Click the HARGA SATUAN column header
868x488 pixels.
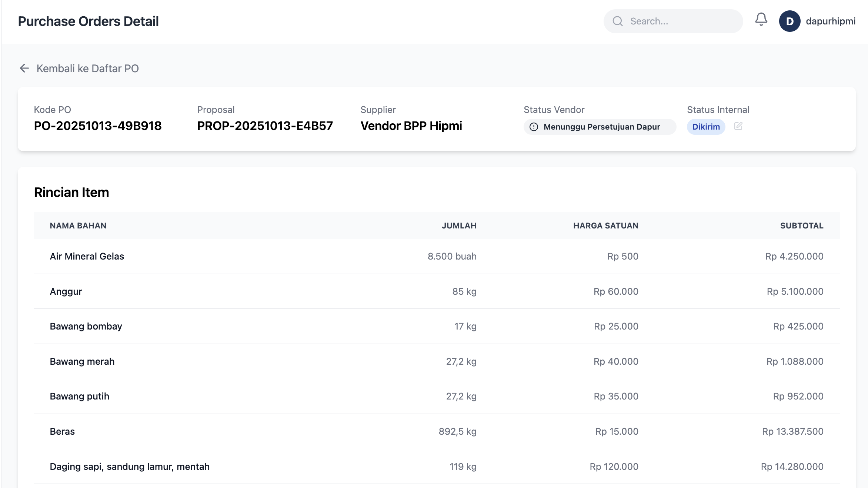click(605, 225)
